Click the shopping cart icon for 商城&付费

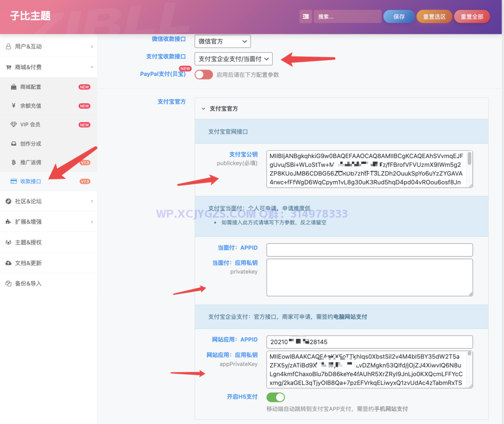click(8, 67)
